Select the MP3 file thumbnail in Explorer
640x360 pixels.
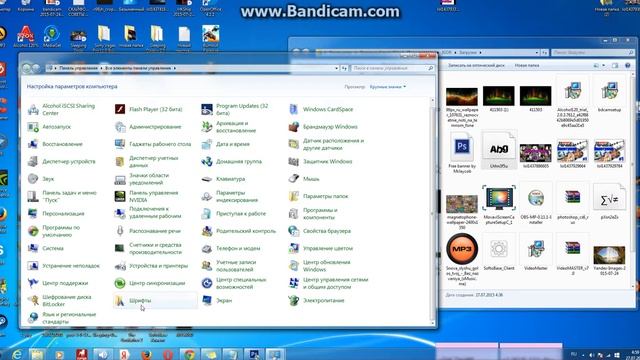(462, 249)
